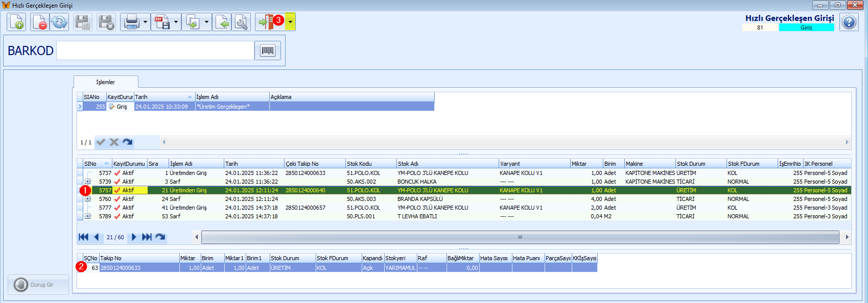The width and height of the screenshot is (868, 303).
Task: Open the PDF export dropdown arrow
Action: click(176, 22)
